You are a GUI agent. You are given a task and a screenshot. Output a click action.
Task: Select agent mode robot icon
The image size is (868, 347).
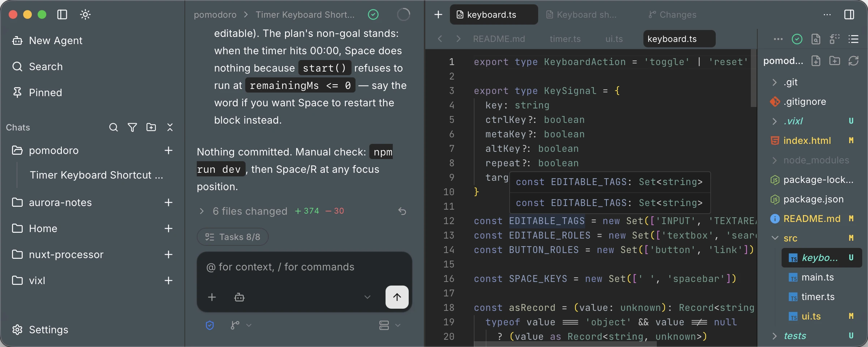click(x=239, y=297)
